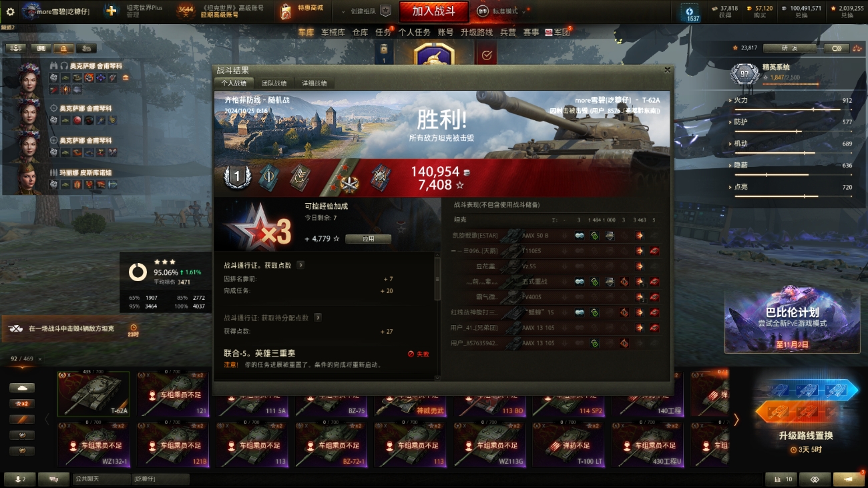Open the 特惠商城 shop bag icon
The image size is (868, 488).
point(286,11)
